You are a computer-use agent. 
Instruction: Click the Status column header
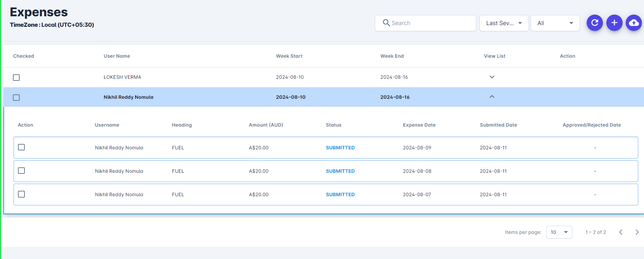333,125
